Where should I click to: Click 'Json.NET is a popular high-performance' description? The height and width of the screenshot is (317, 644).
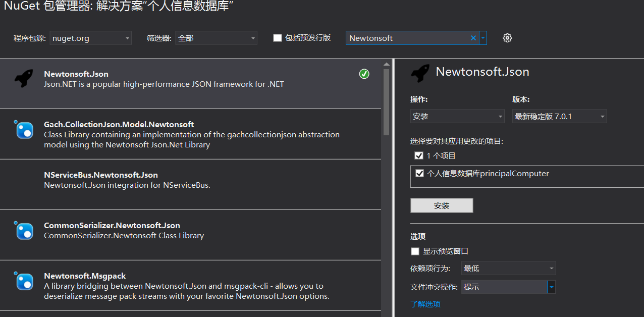(x=164, y=84)
